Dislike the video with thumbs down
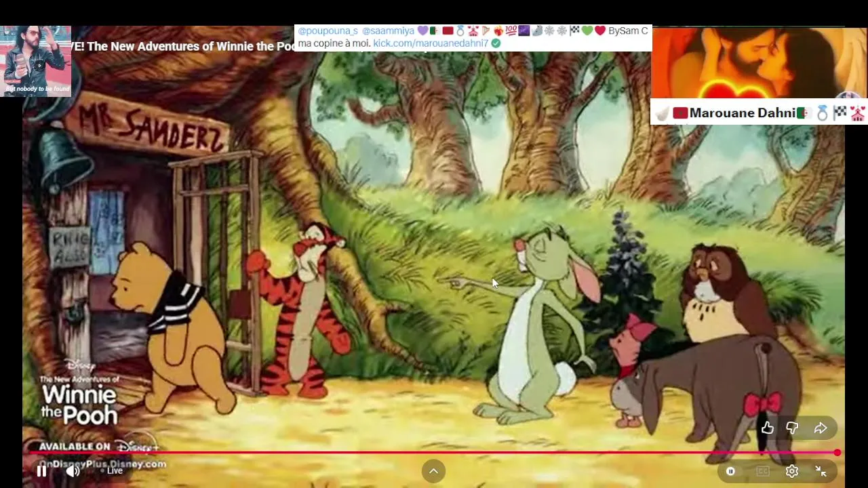 click(x=792, y=428)
